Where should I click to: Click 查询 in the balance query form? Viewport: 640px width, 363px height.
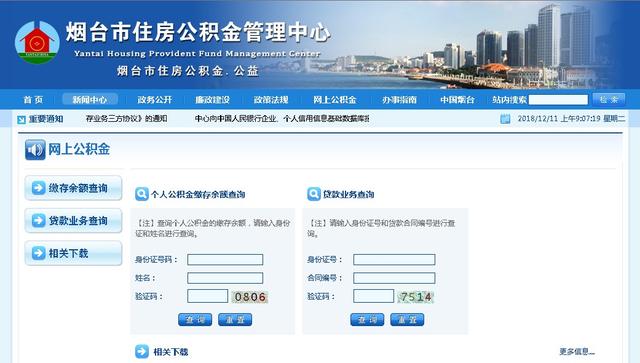(195, 320)
